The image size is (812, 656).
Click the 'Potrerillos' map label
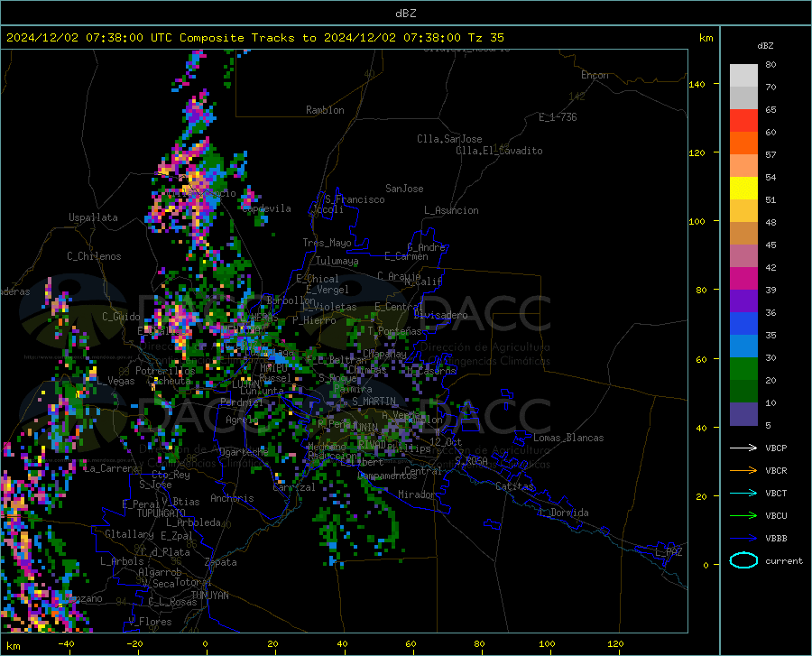pyautogui.click(x=165, y=371)
